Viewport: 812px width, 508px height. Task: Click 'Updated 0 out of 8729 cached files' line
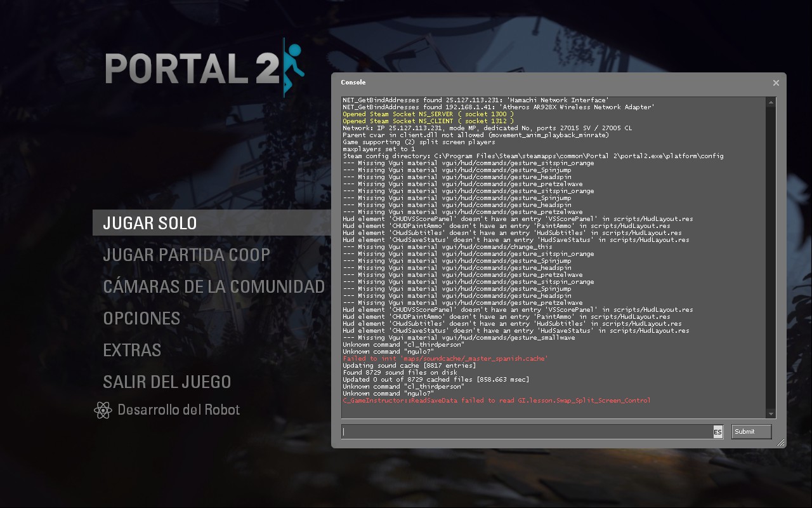(x=436, y=380)
